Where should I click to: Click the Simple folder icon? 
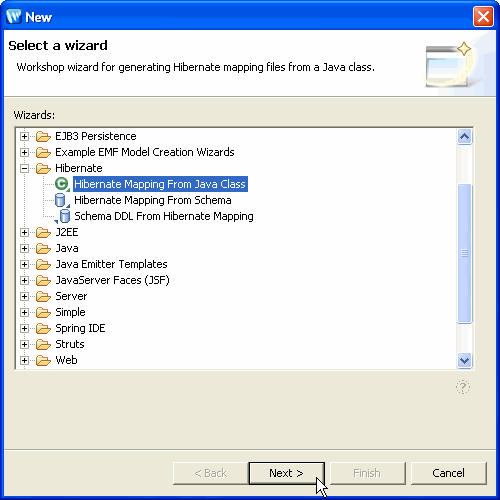[x=43, y=312]
